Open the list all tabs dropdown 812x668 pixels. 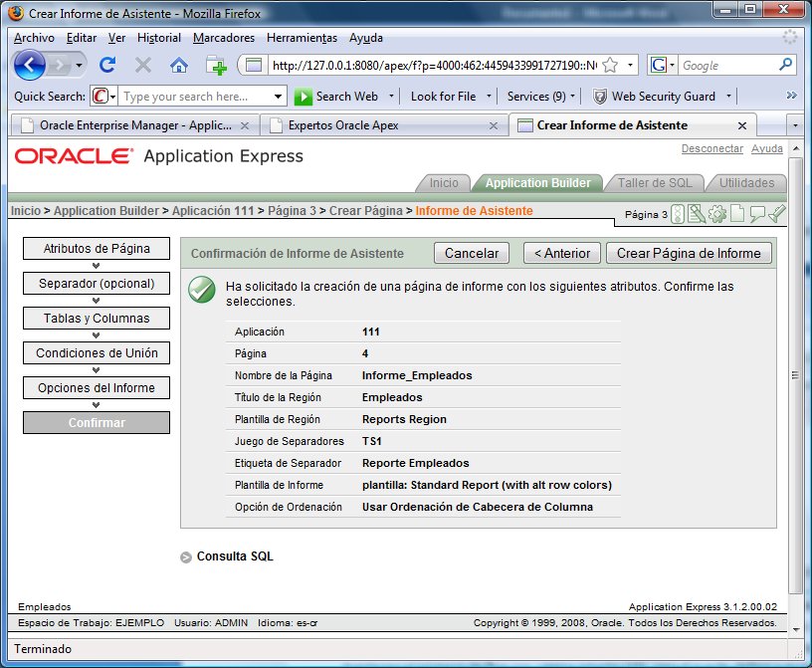coord(795,125)
